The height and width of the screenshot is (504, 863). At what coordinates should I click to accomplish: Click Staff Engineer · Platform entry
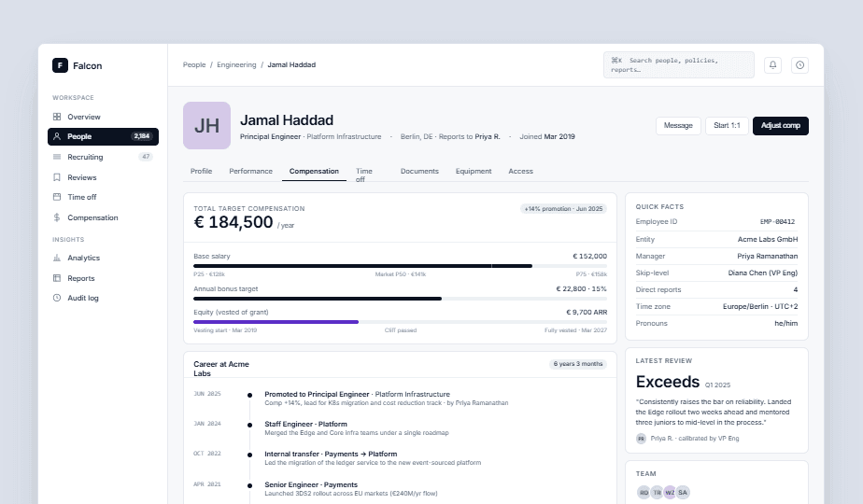click(357, 428)
